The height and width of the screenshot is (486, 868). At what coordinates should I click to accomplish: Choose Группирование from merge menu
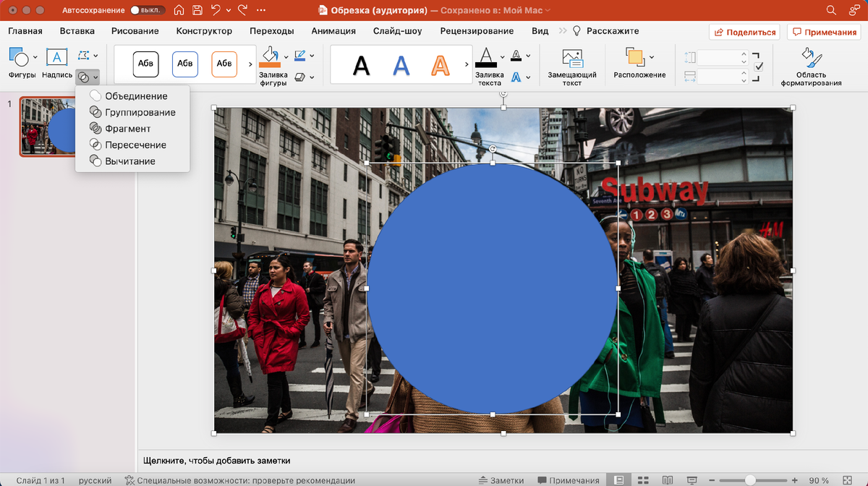pyautogui.click(x=132, y=112)
